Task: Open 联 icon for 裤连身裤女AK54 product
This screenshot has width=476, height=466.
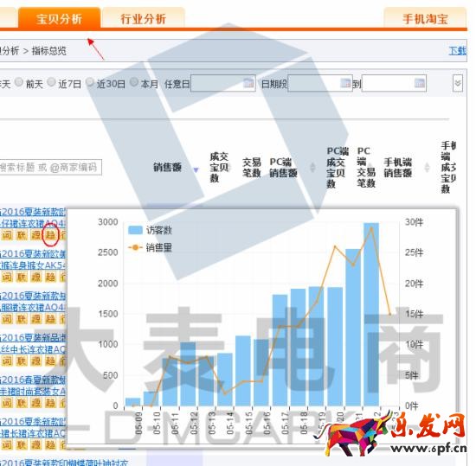Action: click(22, 277)
